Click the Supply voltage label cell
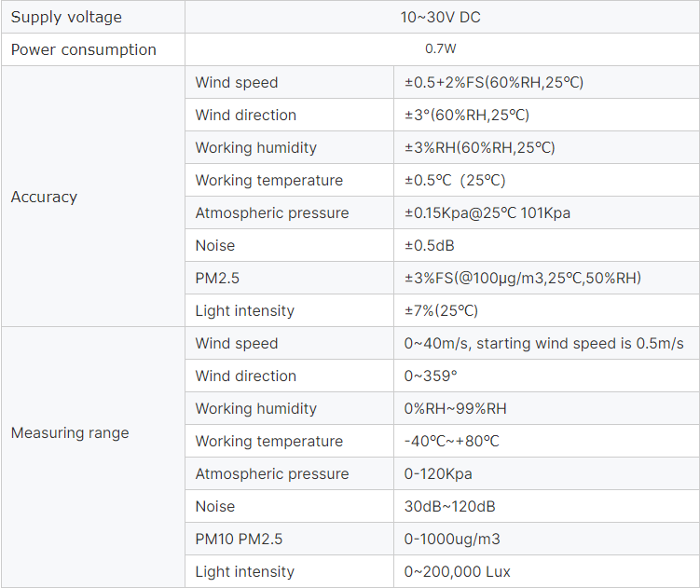Image resolution: width=700 pixels, height=588 pixels. click(x=93, y=17)
